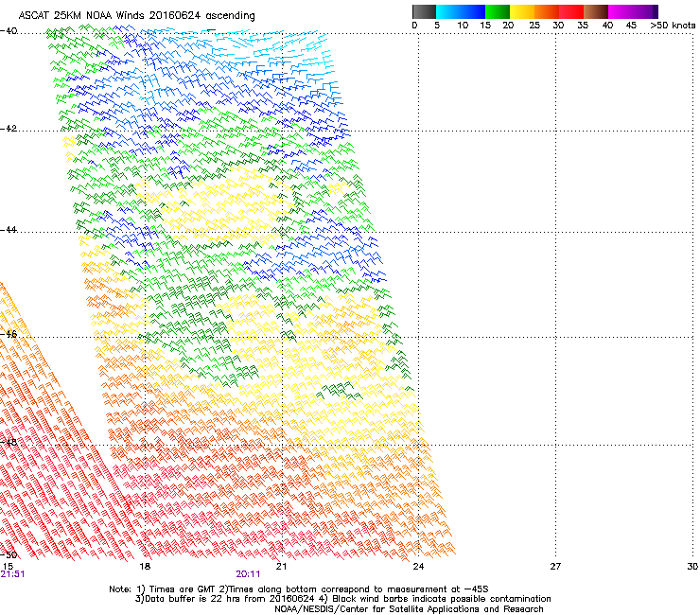Click the '15' longitude axis label
Image resolution: width=700 pixels, height=615 pixels.
[8, 567]
